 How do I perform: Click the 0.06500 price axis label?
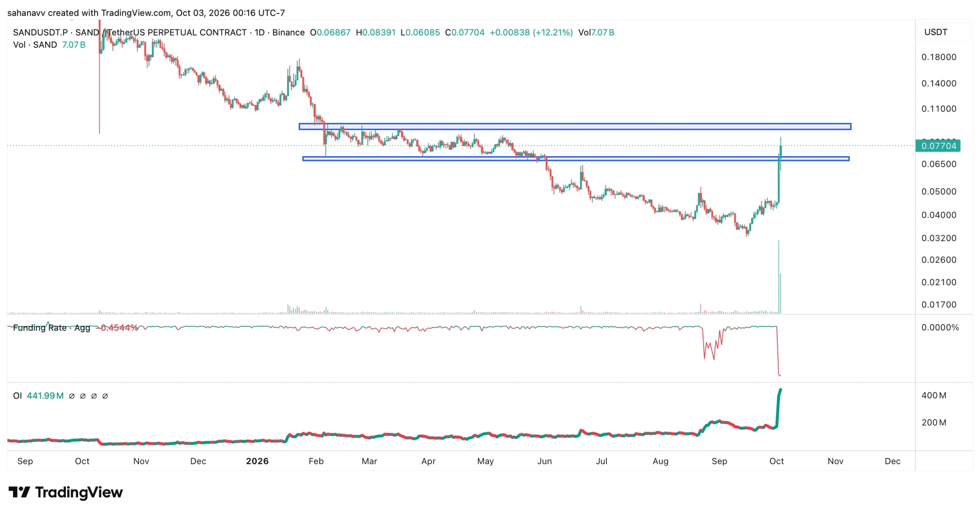pos(939,164)
